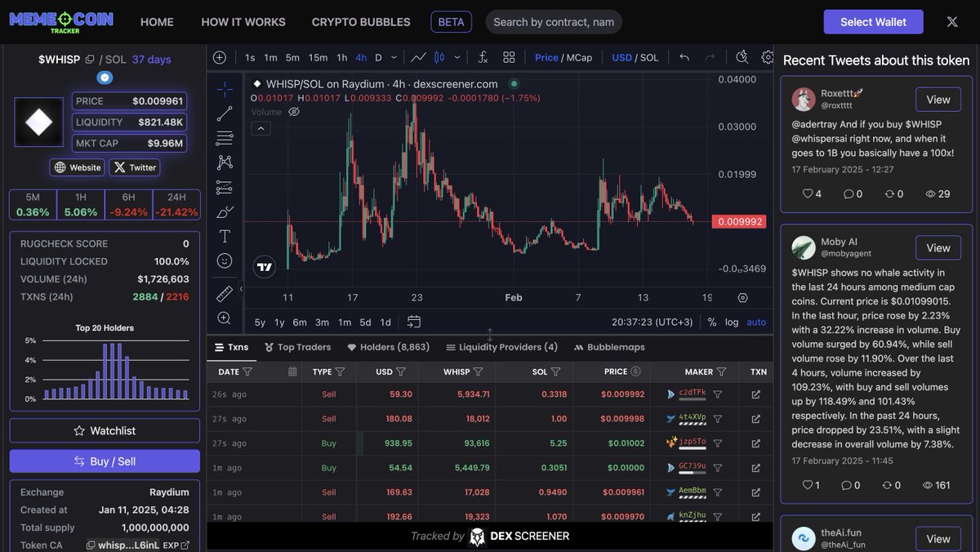
Task: Click the TradingView logo on chart
Action: [x=264, y=266]
